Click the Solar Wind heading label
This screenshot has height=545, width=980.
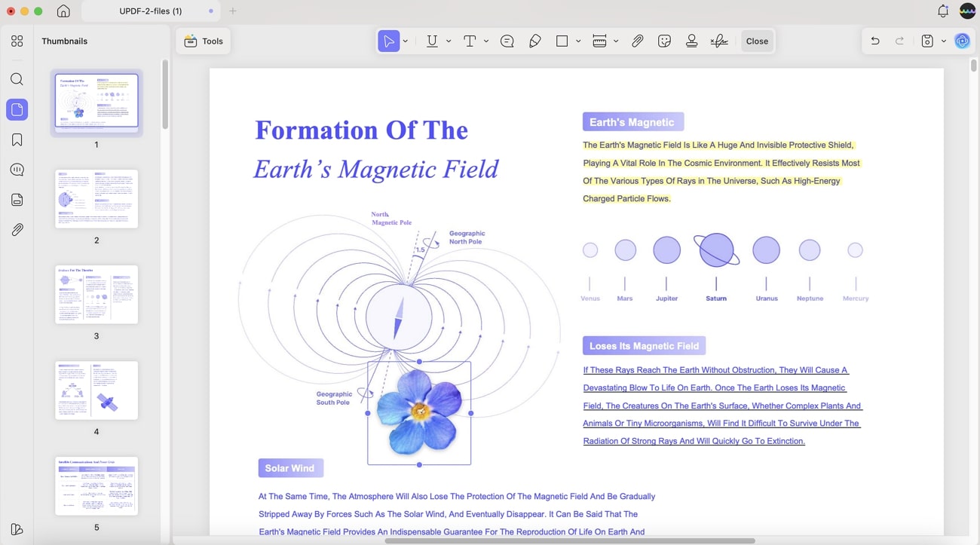point(290,468)
